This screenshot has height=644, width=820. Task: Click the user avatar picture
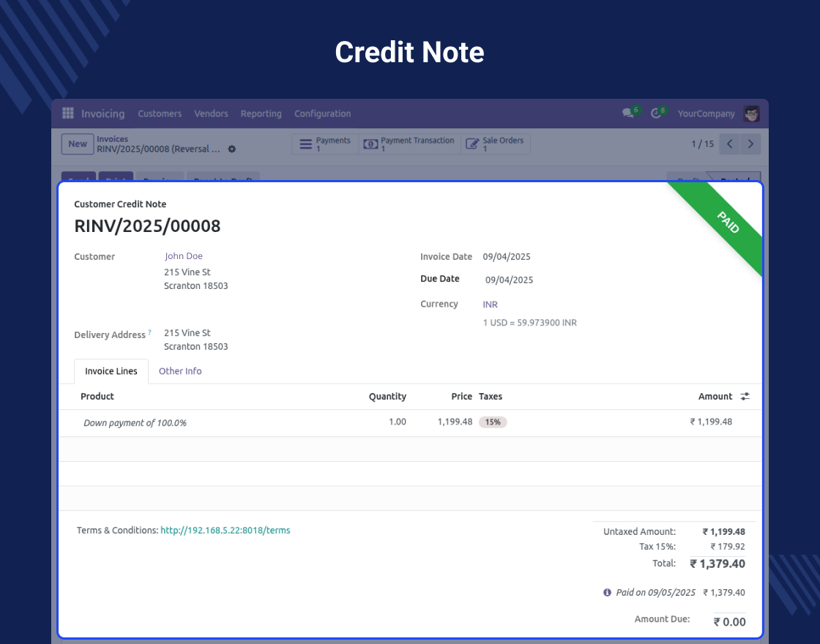pyautogui.click(x=751, y=113)
